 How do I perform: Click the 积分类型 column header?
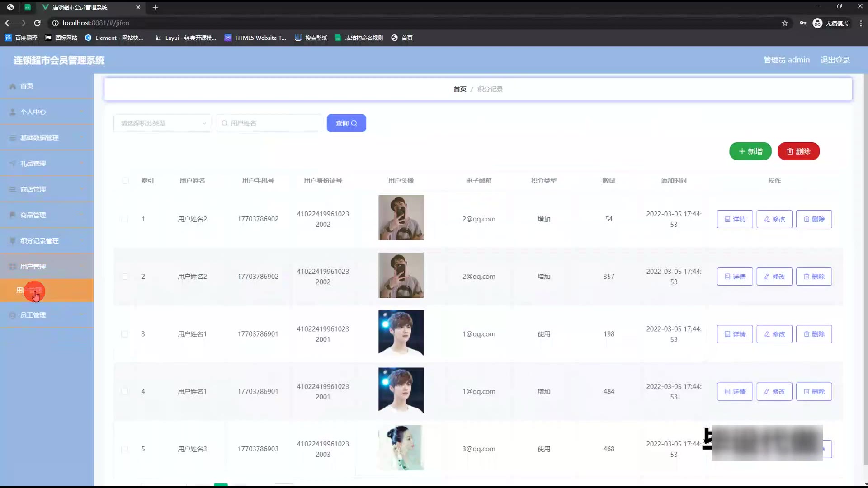pyautogui.click(x=543, y=181)
